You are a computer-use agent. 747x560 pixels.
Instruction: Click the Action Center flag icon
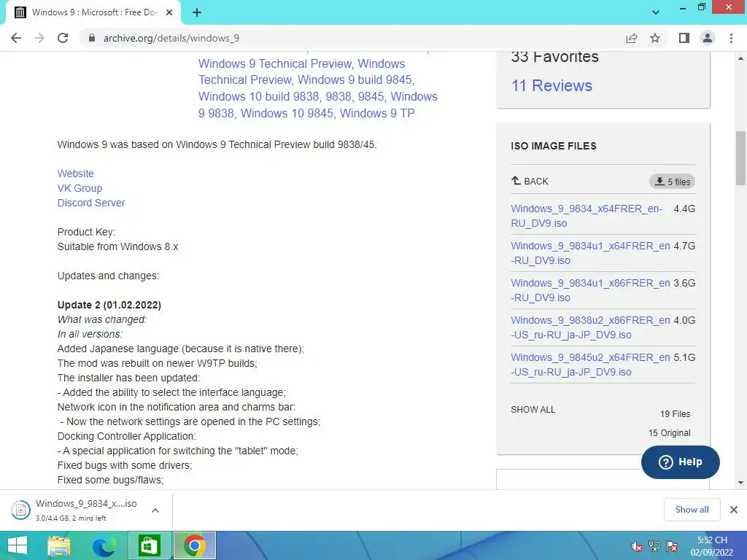[x=672, y=547]
